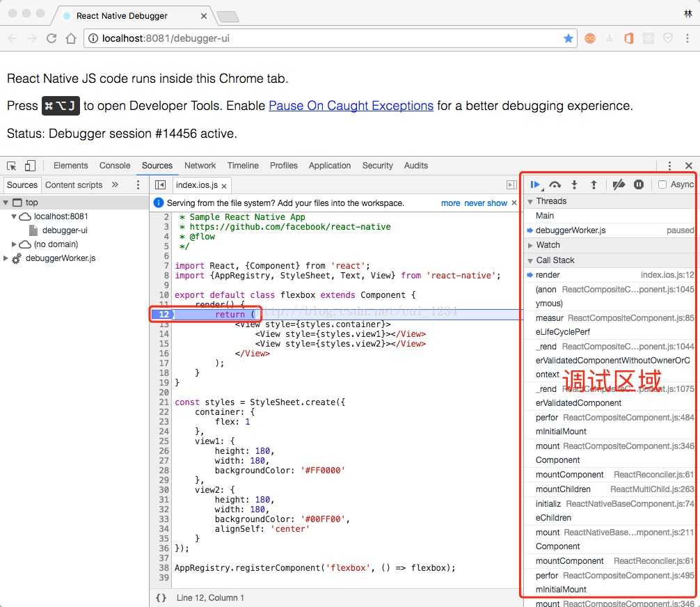Open the Audits tab

pyautogui.click(x=415, y=166)
